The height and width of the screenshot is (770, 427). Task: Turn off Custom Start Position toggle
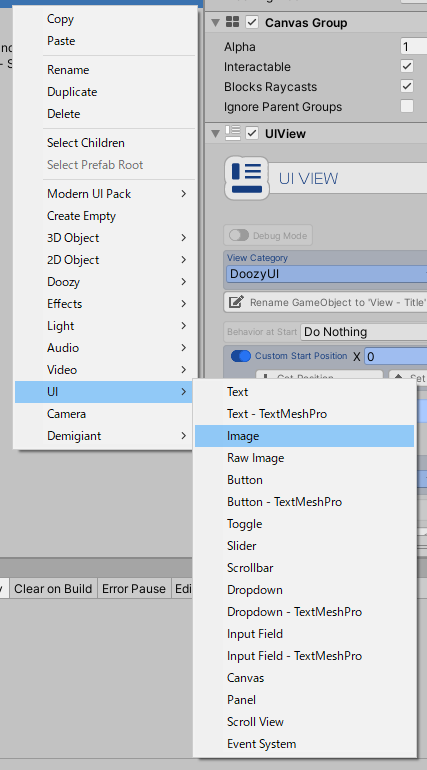(240, 356)
